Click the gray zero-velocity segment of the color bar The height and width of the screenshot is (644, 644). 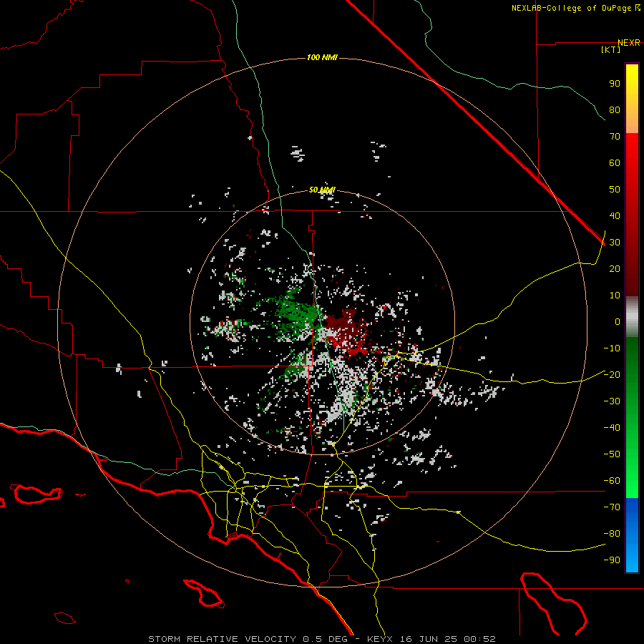click(632, 317)
